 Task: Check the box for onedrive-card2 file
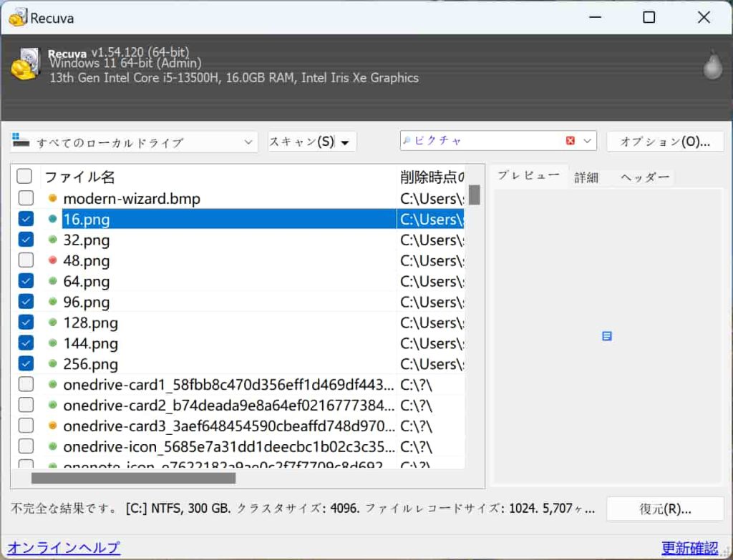click(x=26, y=405)
